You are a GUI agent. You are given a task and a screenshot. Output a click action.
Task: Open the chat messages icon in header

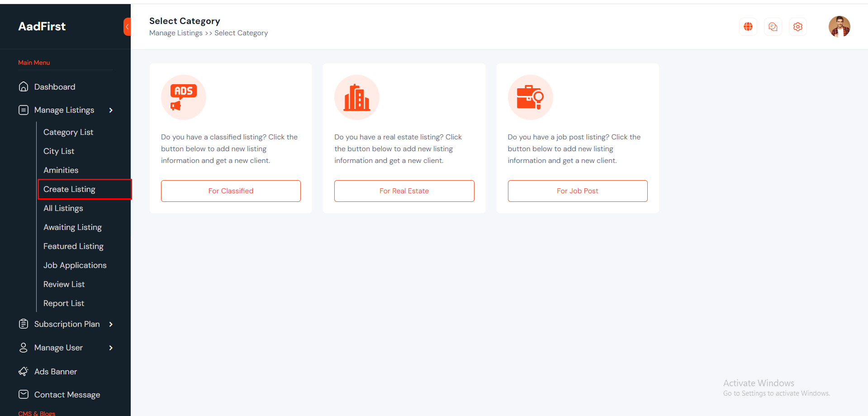773,27
